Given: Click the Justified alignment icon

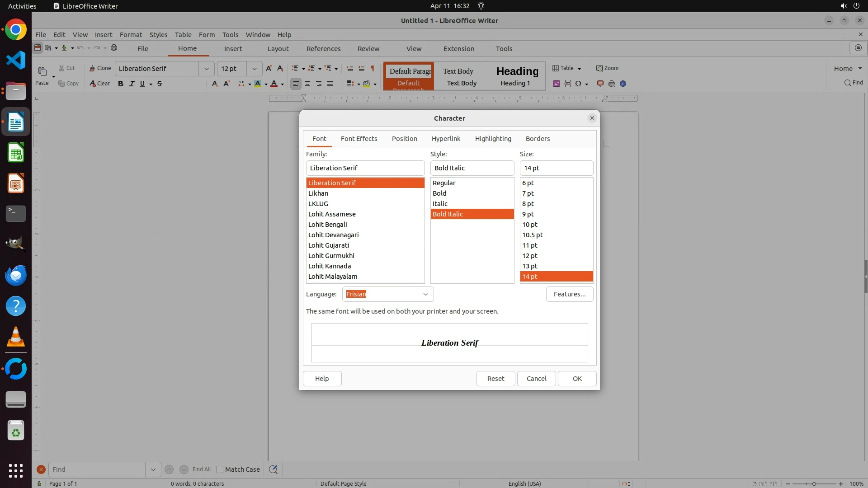Looking at the screenshot, I should point(330,84).
